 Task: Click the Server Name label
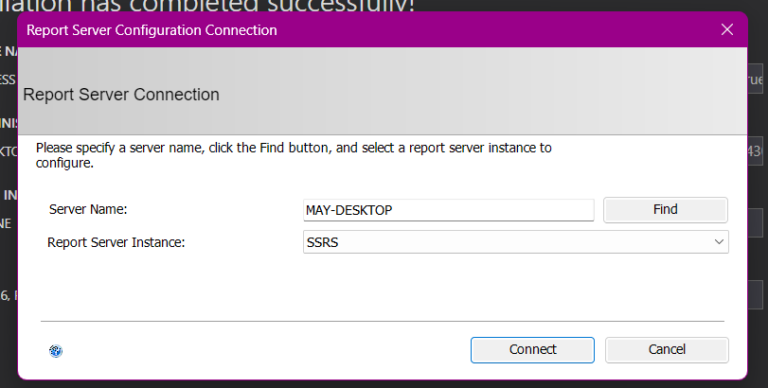88,209
